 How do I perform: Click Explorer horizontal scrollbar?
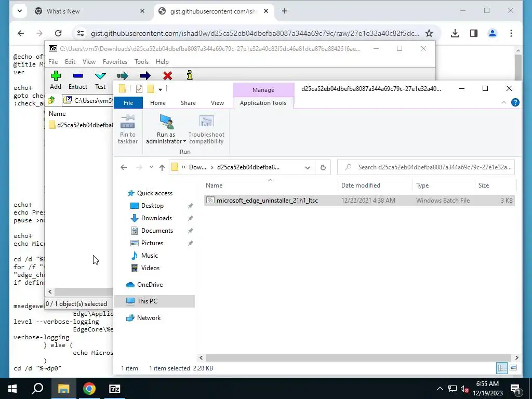tap(358, 357)
